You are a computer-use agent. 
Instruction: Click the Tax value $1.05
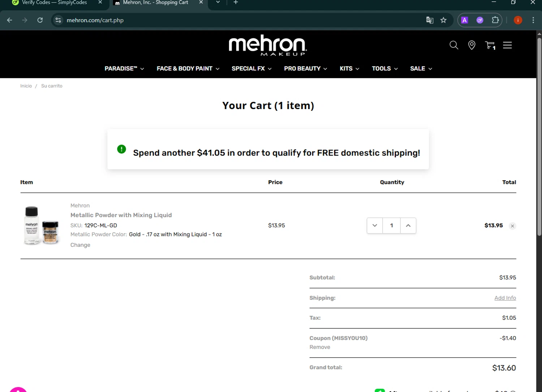[509, 318]
